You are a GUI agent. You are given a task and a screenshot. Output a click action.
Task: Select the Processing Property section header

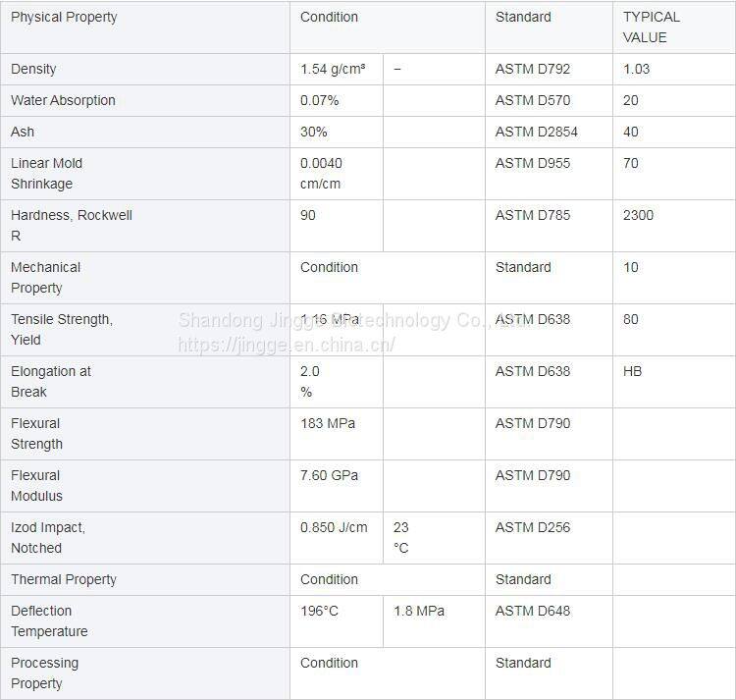[45, 673]
